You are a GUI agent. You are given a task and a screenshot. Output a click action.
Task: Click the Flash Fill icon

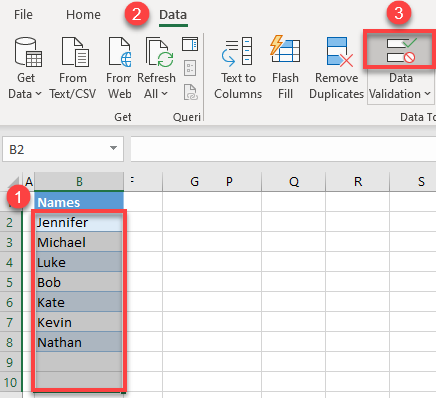(x=285, y=50)
